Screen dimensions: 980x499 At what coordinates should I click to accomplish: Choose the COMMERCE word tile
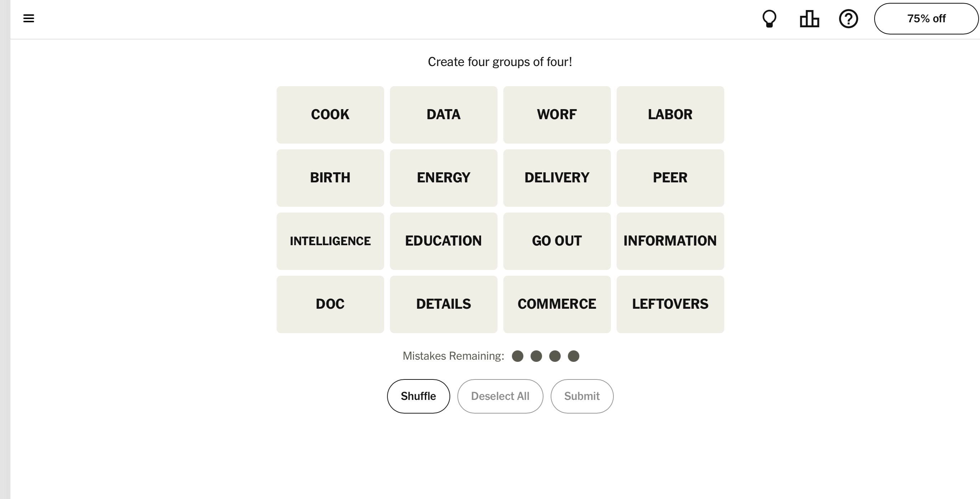click(557, 304)
